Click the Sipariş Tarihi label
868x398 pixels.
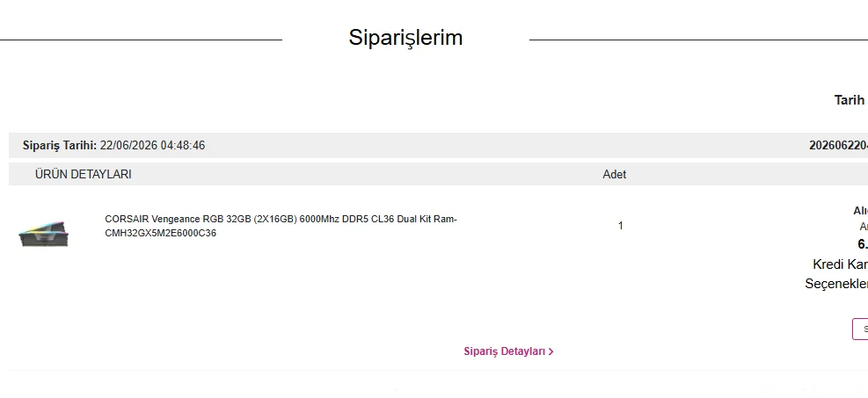tap(60, 146)
